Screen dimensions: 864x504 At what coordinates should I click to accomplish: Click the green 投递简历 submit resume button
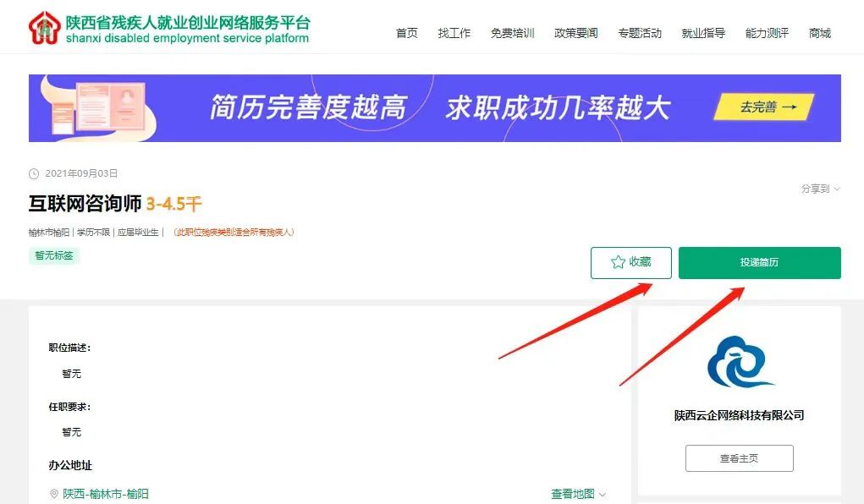(758, 262)
